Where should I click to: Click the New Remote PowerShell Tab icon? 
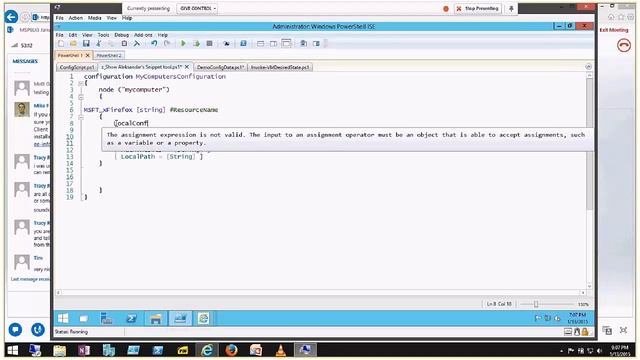(226, 44)
